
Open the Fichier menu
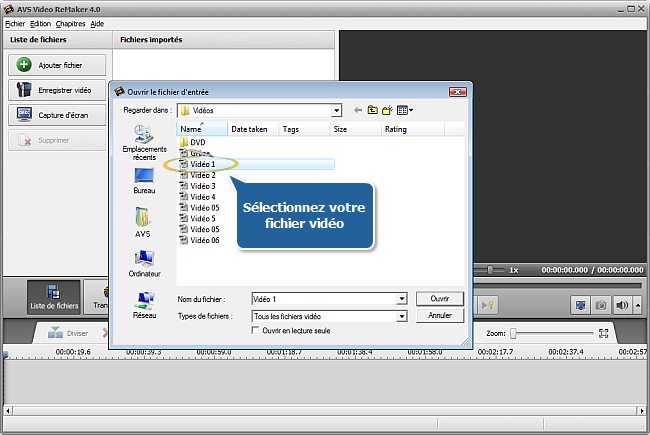pyautogui.click(x=14, y=23)
